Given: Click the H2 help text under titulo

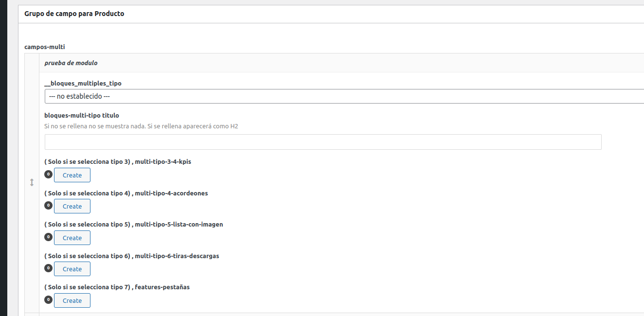Looking at the screenshot, I should 141,126.
